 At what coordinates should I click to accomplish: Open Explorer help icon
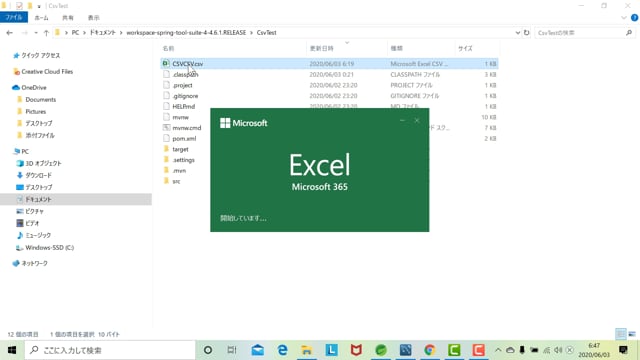(x=635, y=18)
